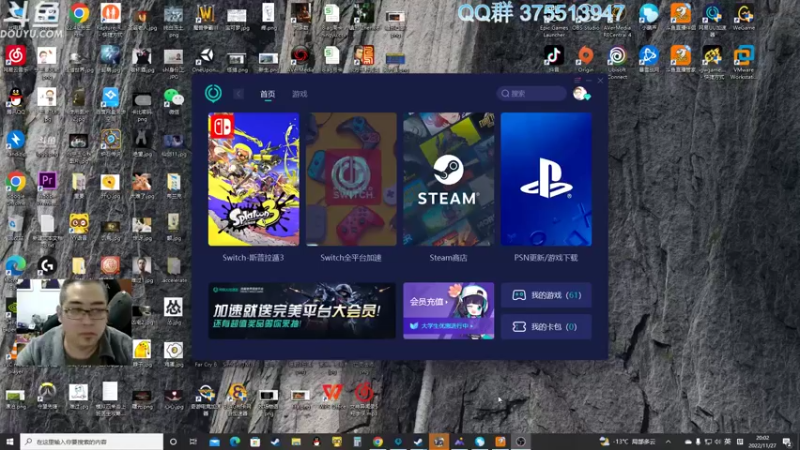This screenshot has height=450, width=800.
Task: Click the 加速就送完美平台大会员 banner
Action: pos(302,311)
